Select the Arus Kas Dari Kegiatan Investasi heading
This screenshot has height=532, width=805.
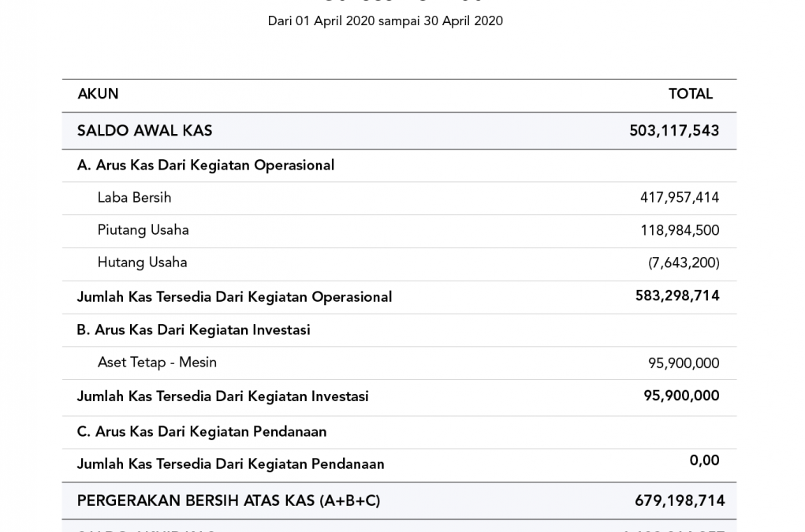193,330
